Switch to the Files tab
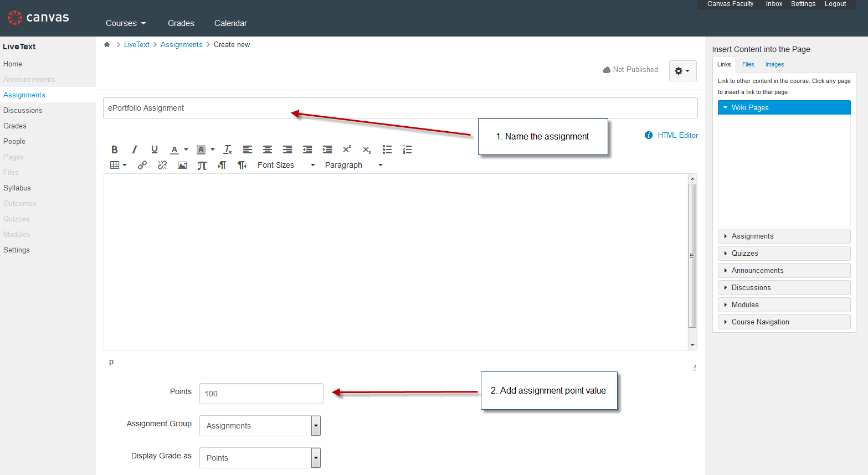 (x=748, y=64)
